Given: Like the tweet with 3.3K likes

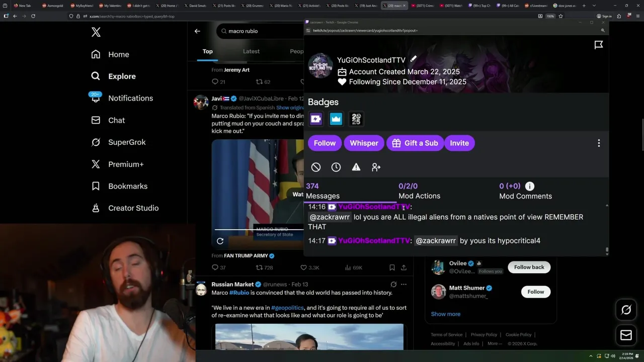Looking at the screenshot, I should point(310,267).
